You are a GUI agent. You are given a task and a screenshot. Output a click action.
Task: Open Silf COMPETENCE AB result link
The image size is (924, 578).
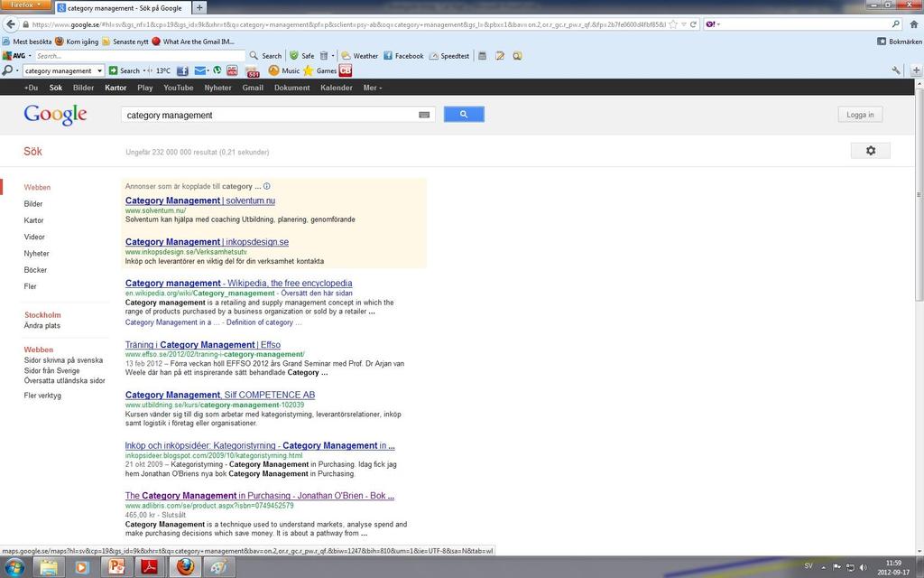point(220,396)
